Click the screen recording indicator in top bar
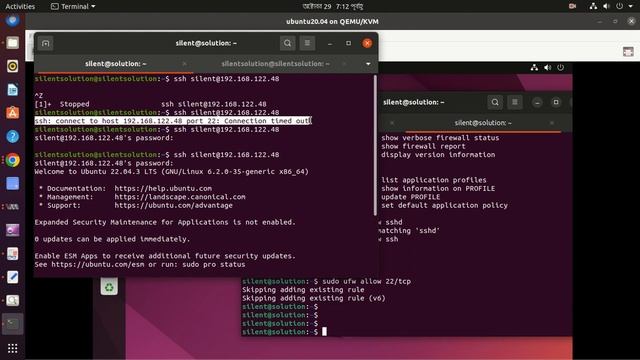The height and width of the screenshot is (360, 640). (572, 6)
